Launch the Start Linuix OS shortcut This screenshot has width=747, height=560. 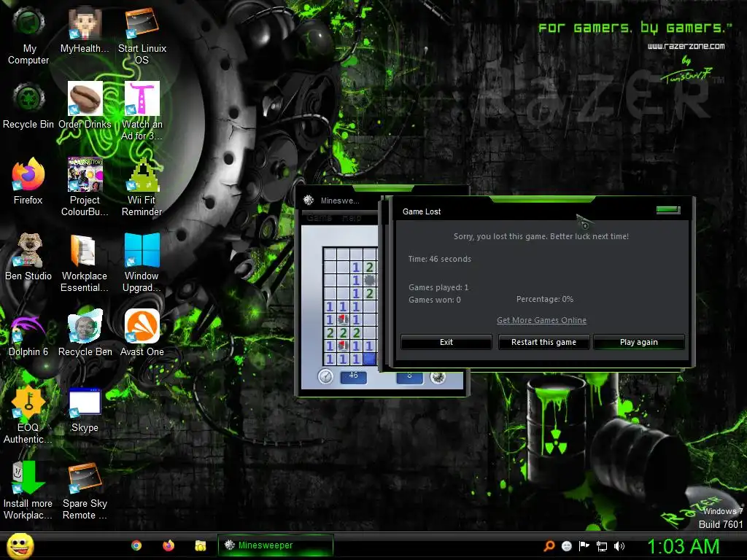pos(142,36)
